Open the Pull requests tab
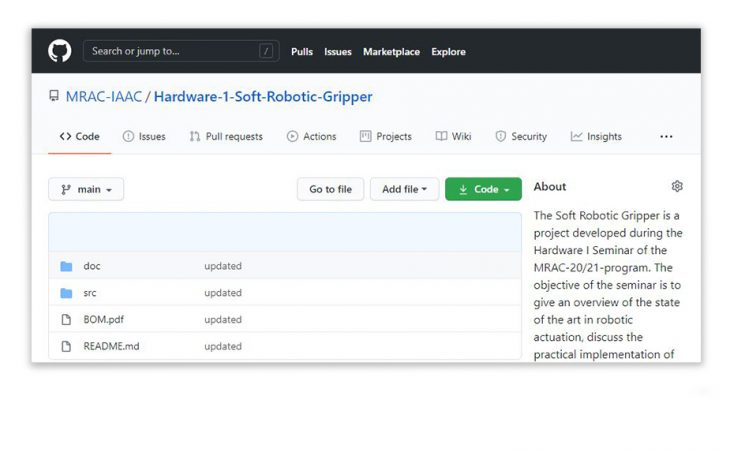The width and height of the screenshot is (730, 452). tap(226, 137)
